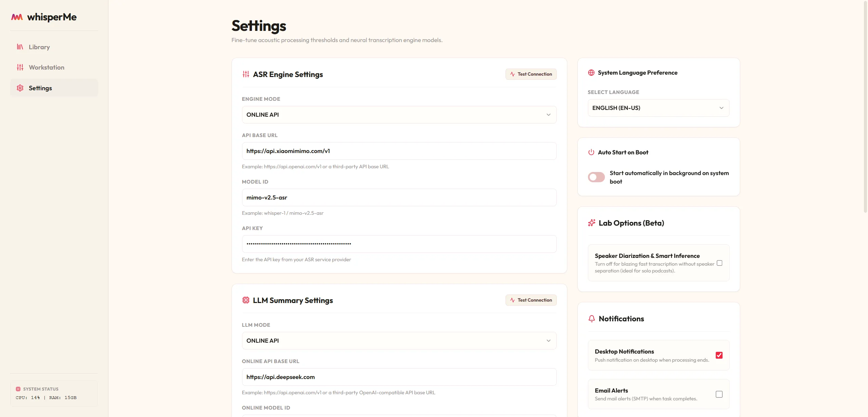Open the Engine Mode dropdown
This screenshot has height=417, width=868.
399,115
